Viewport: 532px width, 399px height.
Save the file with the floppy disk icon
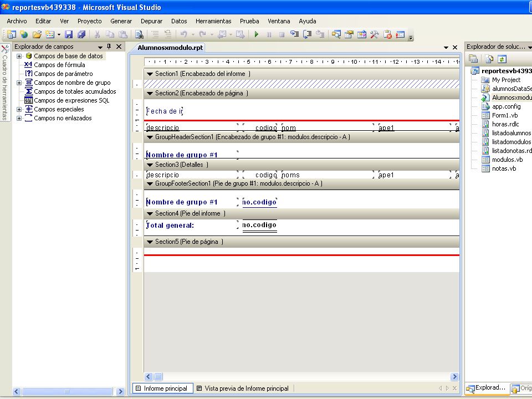pyautogui.click(x=69, y=34)
